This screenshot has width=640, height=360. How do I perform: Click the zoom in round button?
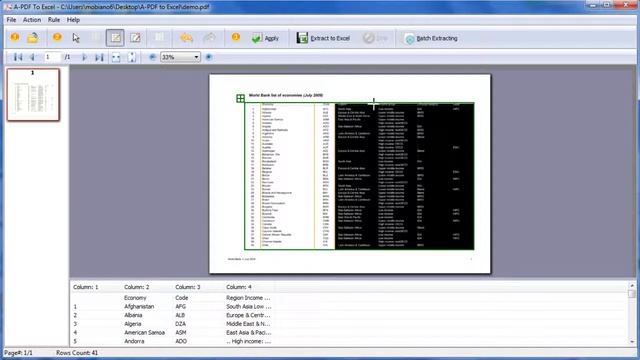(209, 57)
